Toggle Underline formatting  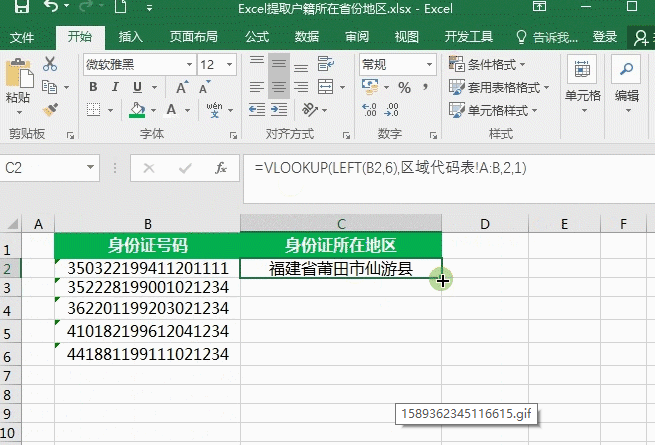(137, 87)
